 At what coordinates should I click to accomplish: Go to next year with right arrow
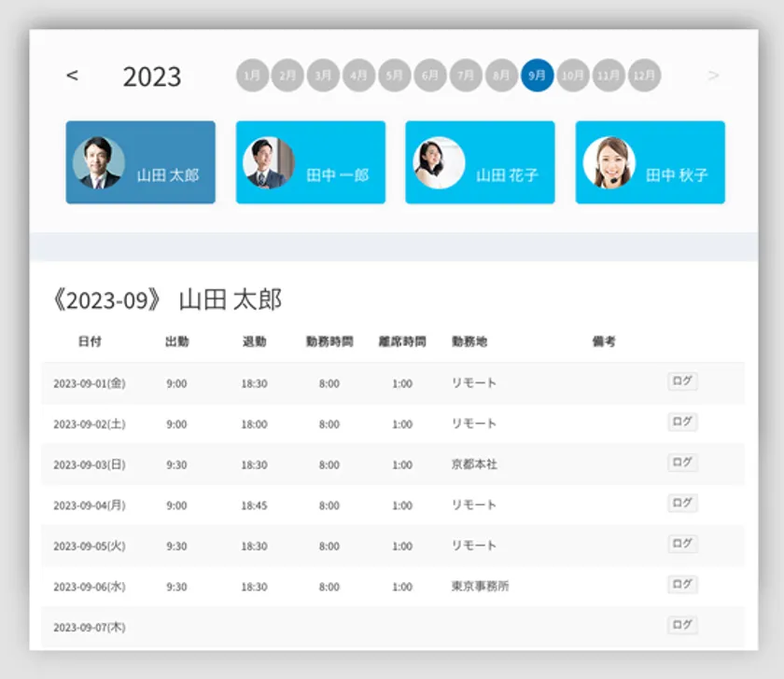[714, 76]
